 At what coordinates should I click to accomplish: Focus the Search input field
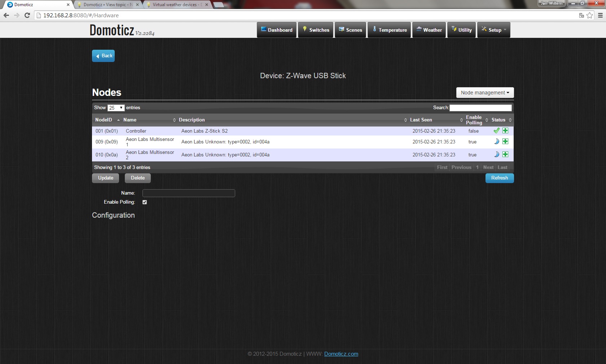click(x=480, y=108)
